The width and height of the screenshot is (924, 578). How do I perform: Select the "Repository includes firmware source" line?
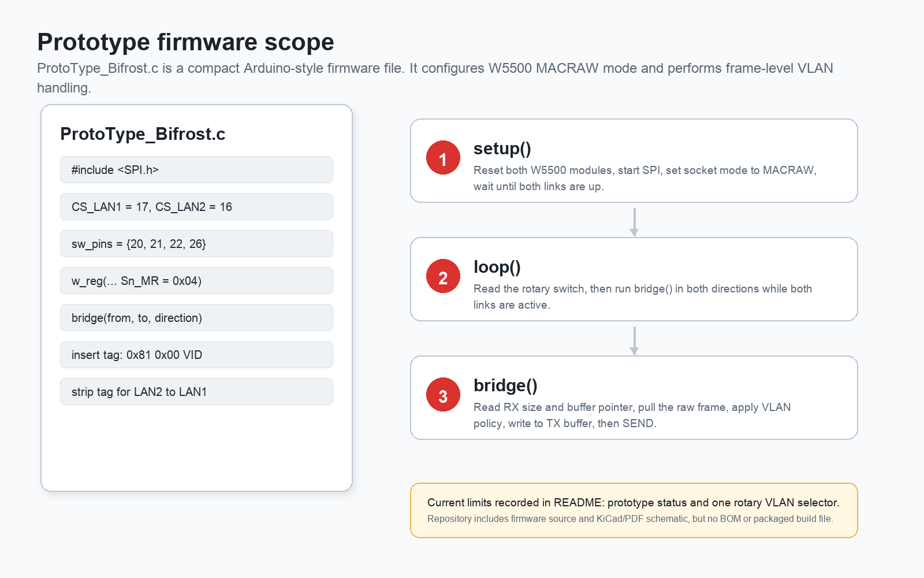point(630,518)
